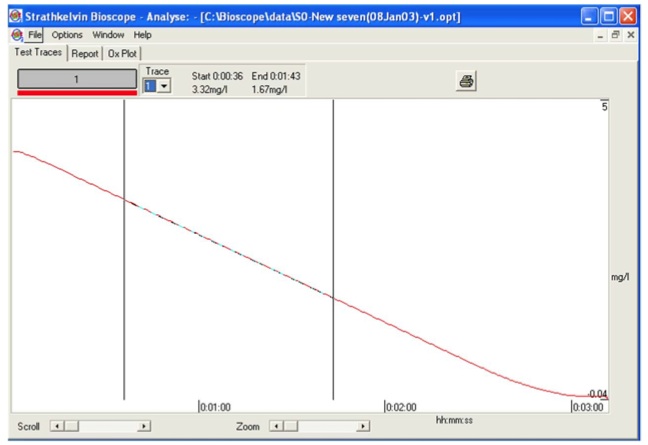Close the Strathkelvin Bioscope main window
The image size is (648, 445).
[628, 17]
